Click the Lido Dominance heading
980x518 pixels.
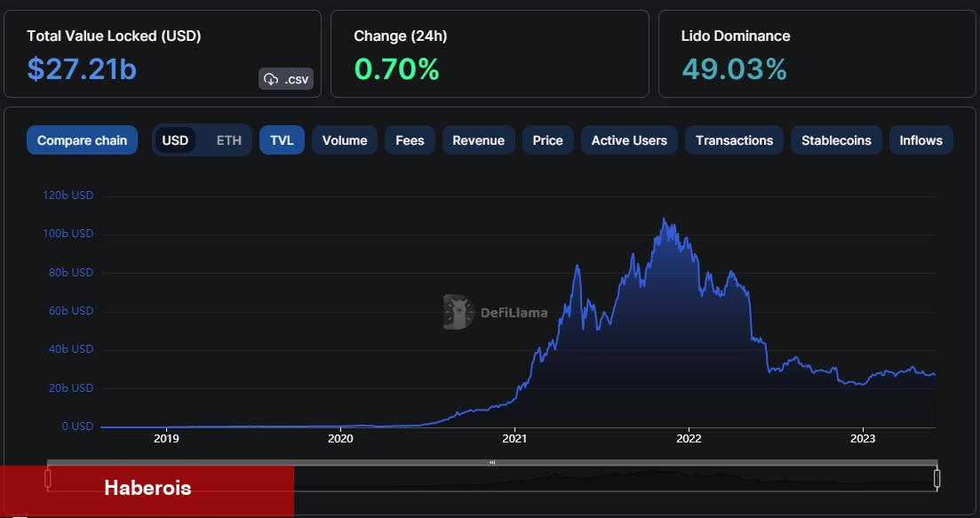pos(736,36)
